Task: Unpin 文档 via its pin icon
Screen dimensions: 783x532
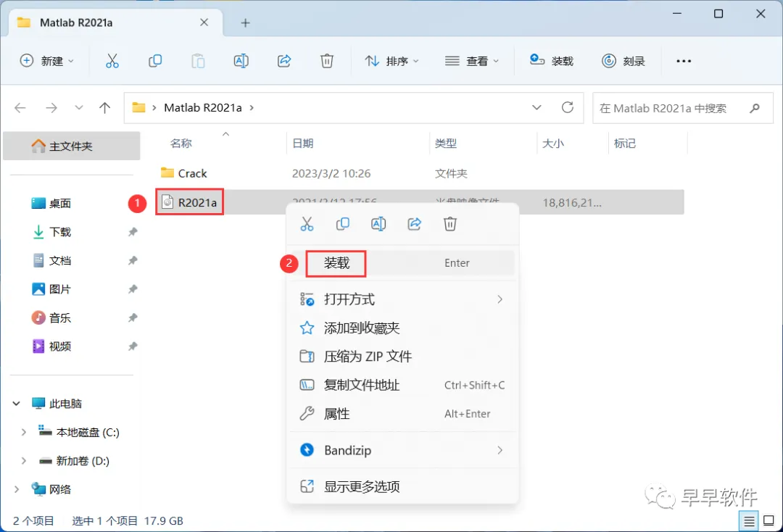Action: pyautogui.click(x=133, y=260)
